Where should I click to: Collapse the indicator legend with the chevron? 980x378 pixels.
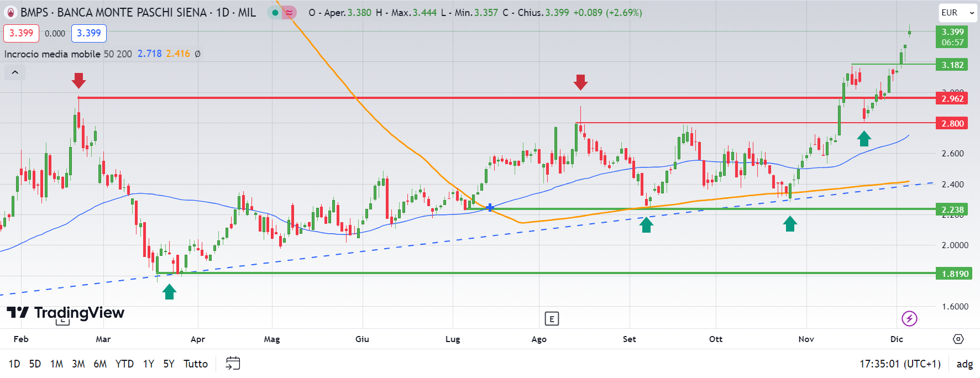pos(15,72)
